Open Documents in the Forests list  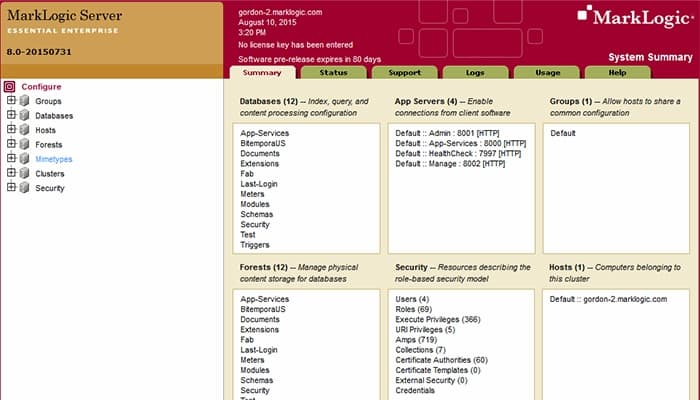coord(260,320)
